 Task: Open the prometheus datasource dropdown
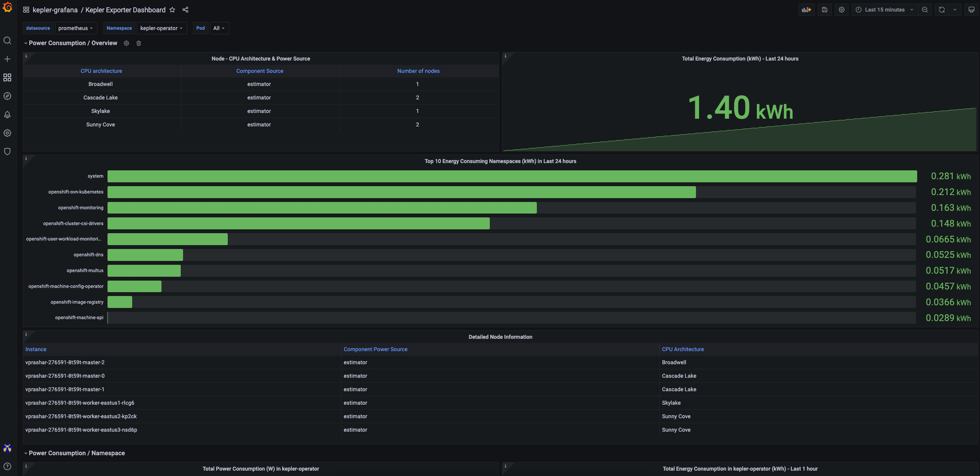pyautogui.click(x=76, y=28)
